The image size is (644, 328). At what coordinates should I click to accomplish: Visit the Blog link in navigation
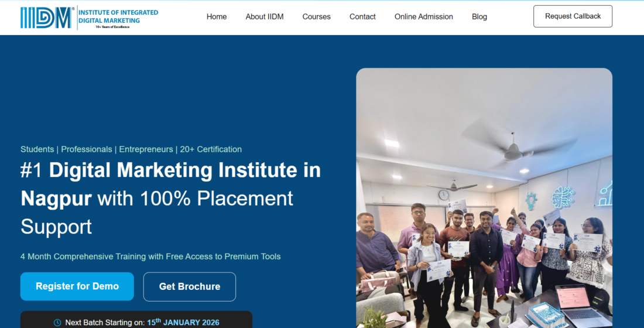pyautogui.click(x=479, y=17)
